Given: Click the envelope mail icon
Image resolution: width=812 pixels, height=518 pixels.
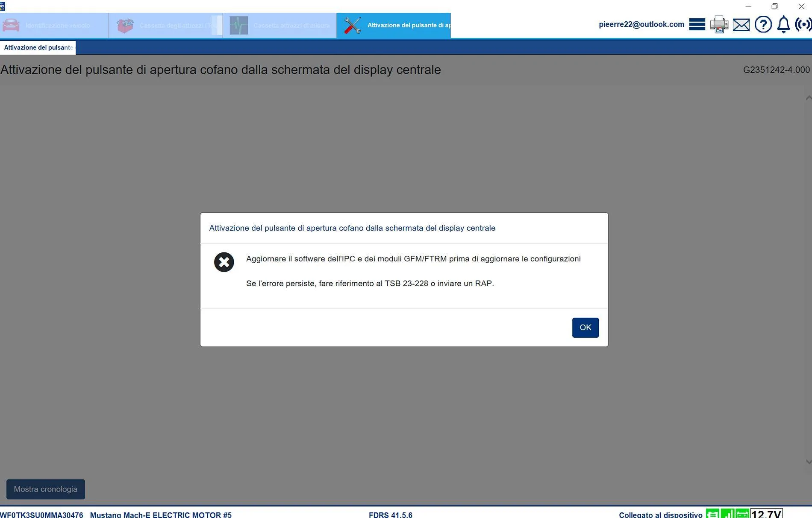Looking at the screenshot, I should [741, 25].
